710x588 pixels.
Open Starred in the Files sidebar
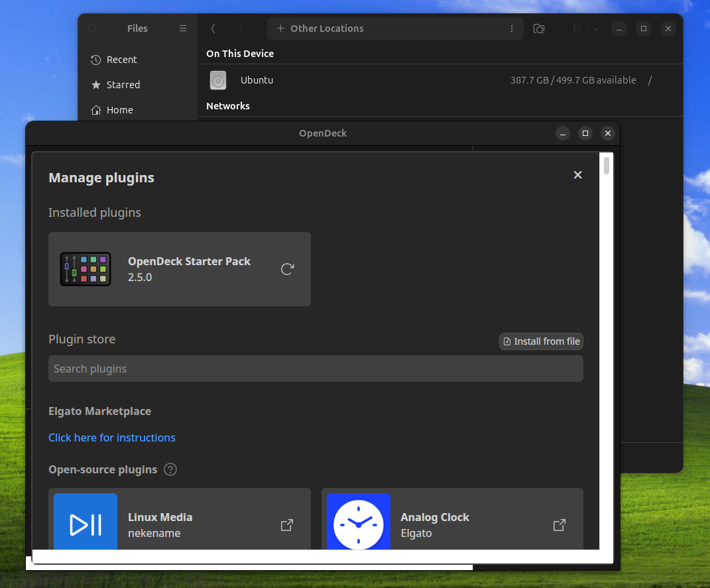(138, 85)
